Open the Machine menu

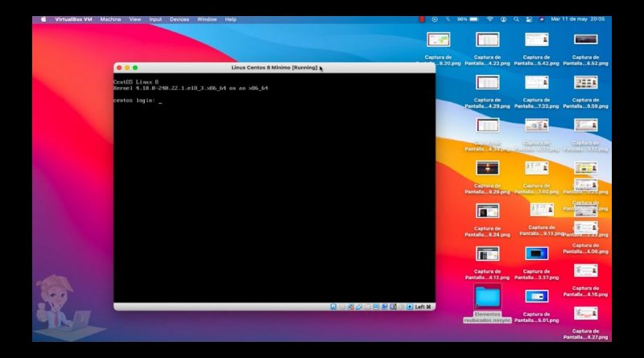(x=110, y=19)
